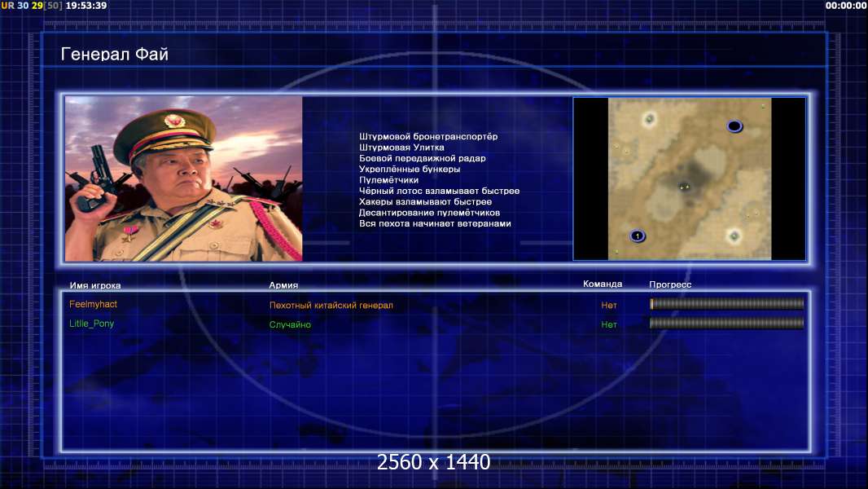Click the unnumbered start position marker on minimap

pos(734,126)
